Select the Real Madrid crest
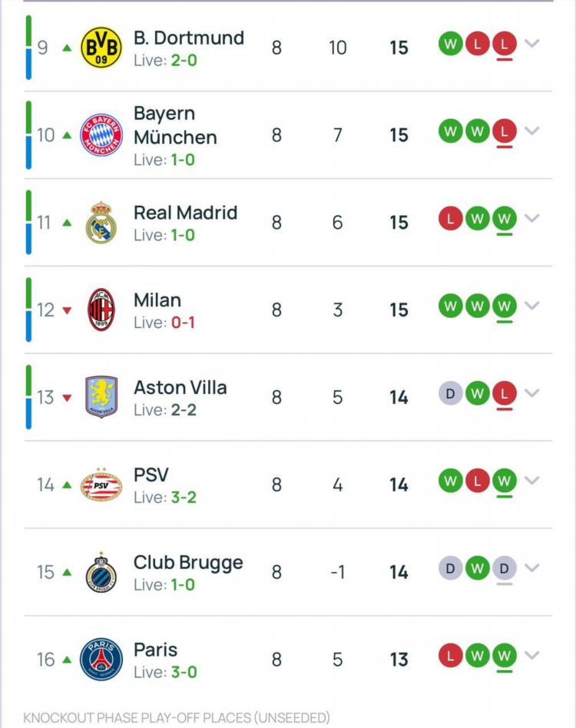Viewport: 576px width, 728px height. pyautogui.click(x=101, y=223)
